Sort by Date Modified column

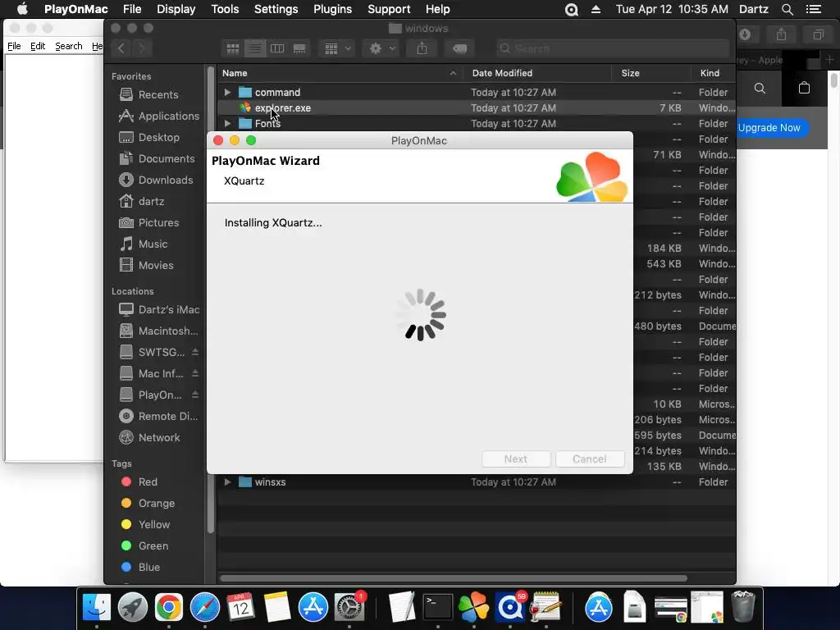tap(537, 73)
